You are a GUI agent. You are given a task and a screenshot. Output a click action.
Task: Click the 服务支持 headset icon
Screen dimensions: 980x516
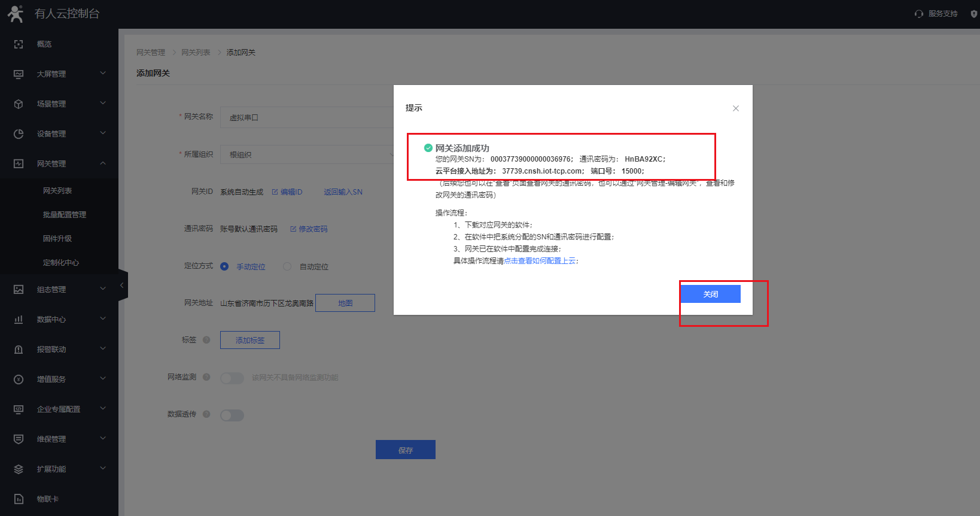tap(919, 14)
